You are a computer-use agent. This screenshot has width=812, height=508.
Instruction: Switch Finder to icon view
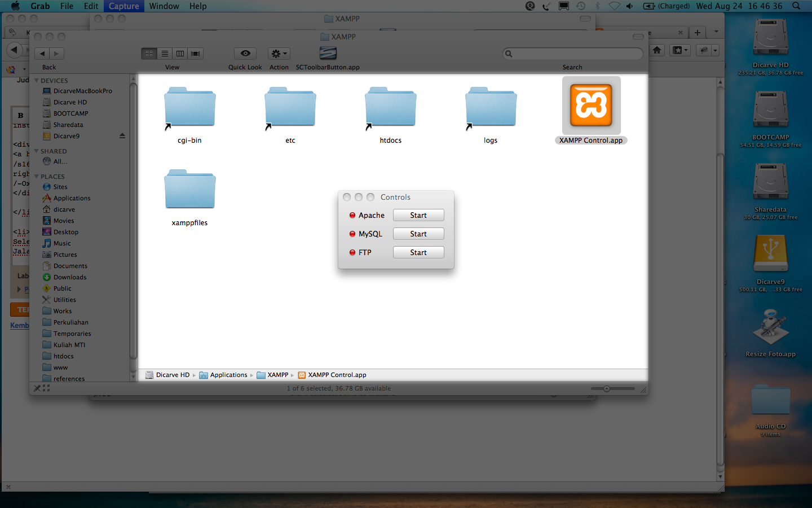(149, 54)
